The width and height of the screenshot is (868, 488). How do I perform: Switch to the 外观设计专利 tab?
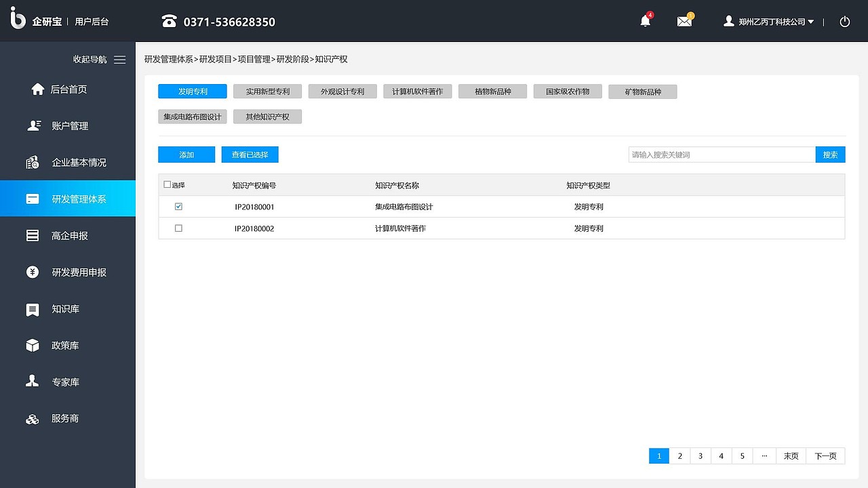[x=342, y=91]
